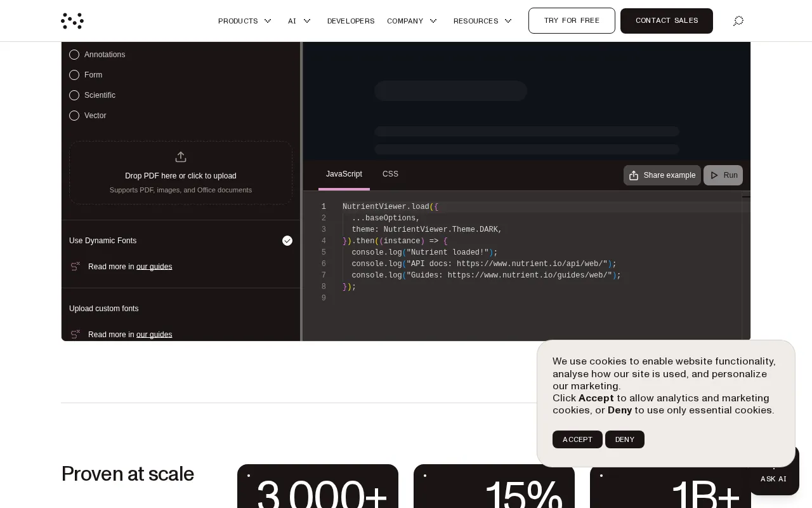
Task: Click the API docs URL code line
Action: tap(484, 264)
